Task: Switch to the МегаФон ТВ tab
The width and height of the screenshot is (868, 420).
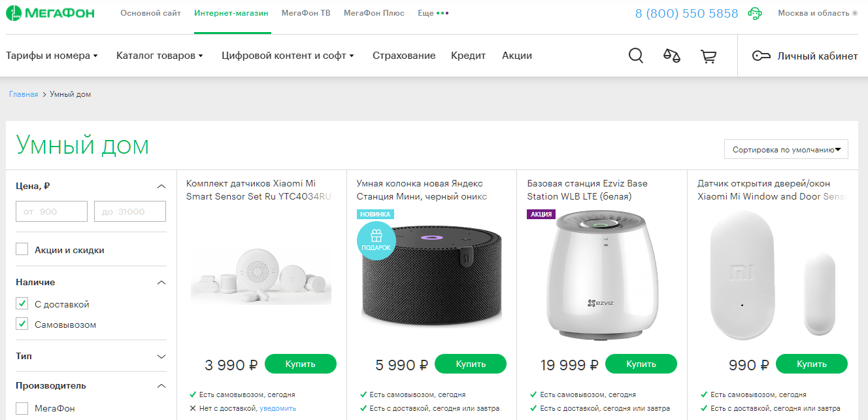Action: (306, 13)
